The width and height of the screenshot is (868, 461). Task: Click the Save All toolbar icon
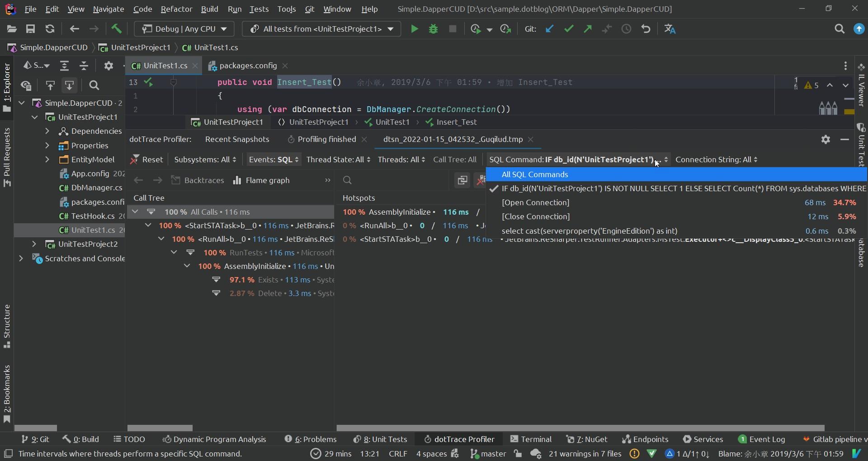[30, 29]
